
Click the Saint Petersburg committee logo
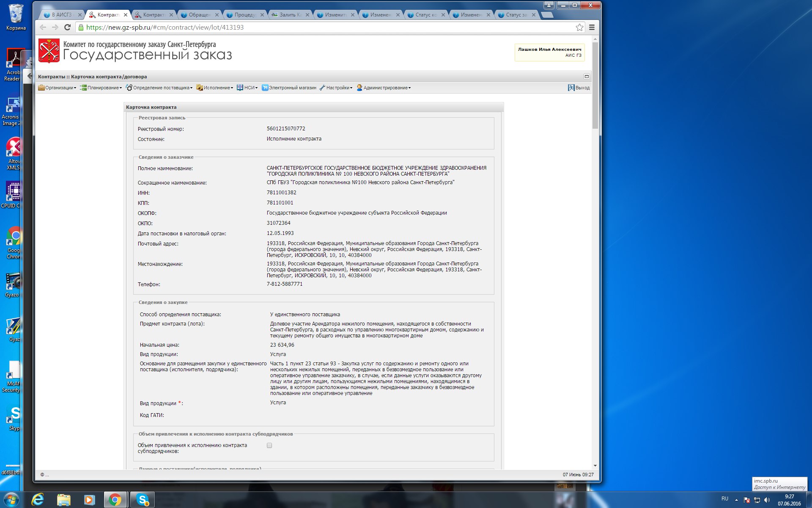click(x=49, y=51)
